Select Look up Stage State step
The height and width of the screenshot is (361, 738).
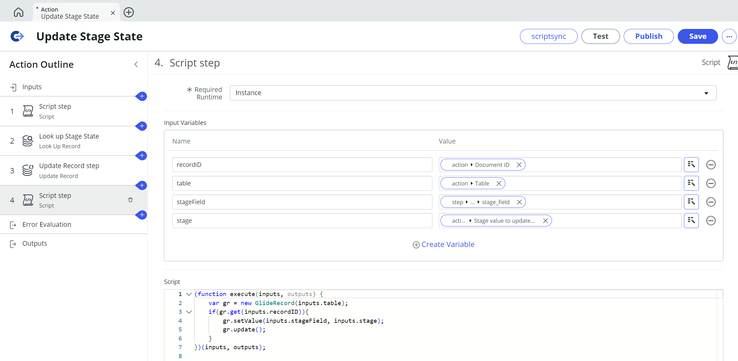[73, 141]
